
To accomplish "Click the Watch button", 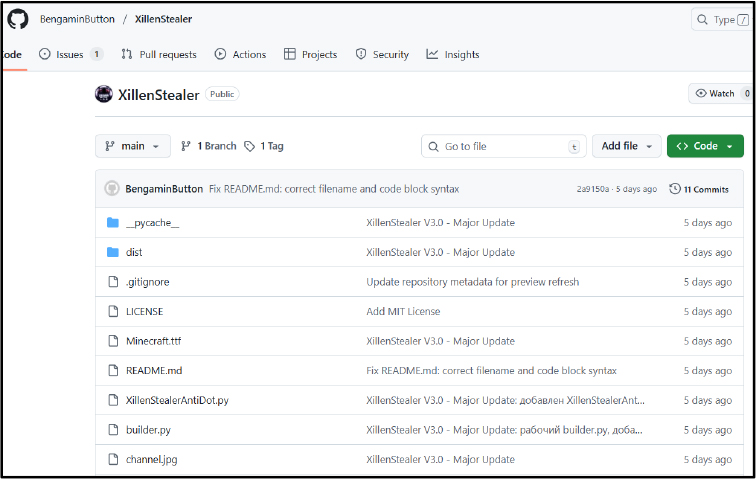I will click(720, 94).
